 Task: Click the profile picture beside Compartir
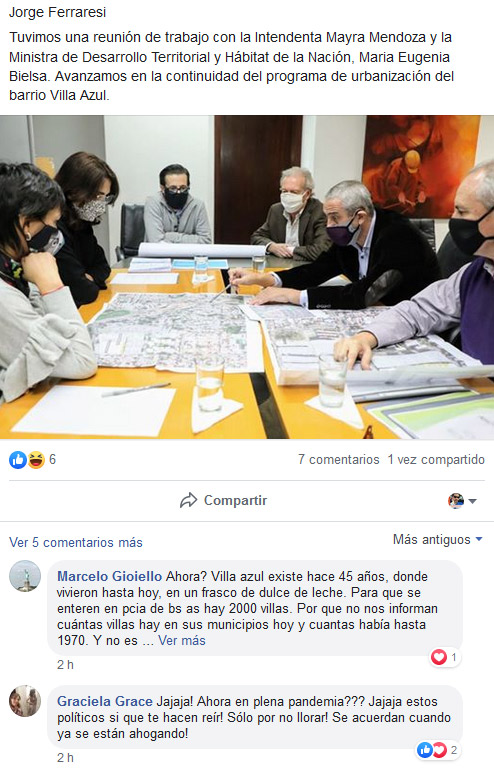456,501
